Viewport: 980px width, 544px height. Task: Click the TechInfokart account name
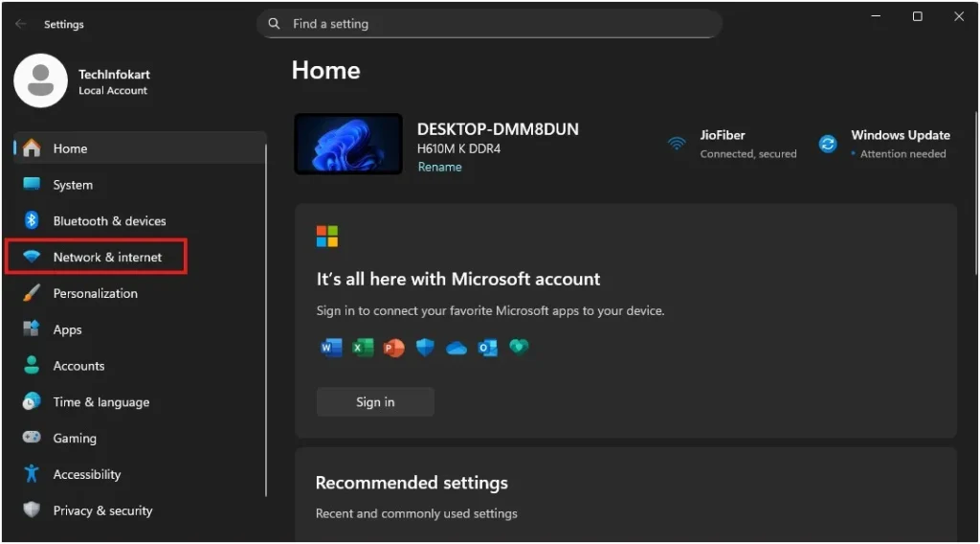coord(114,74)
